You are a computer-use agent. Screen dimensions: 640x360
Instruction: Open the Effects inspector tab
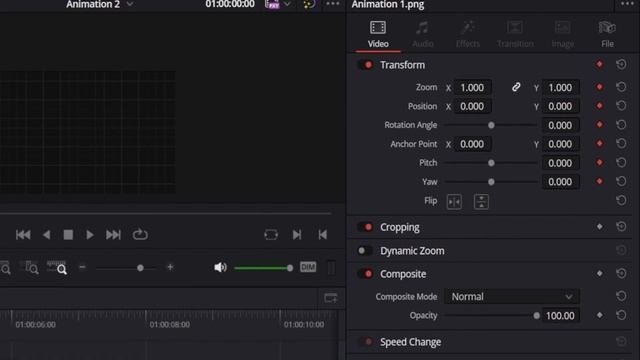coord(468,34)
